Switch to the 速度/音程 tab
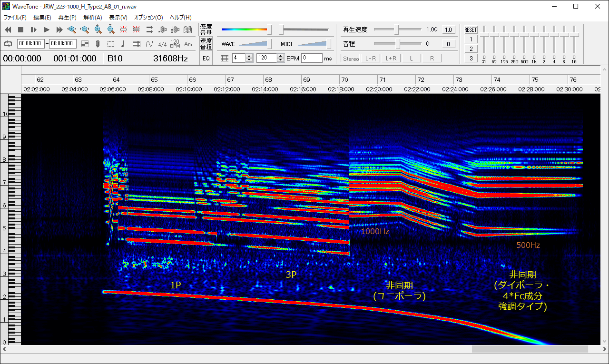Viewport: 609px width, 364px height. coord(206,44)
